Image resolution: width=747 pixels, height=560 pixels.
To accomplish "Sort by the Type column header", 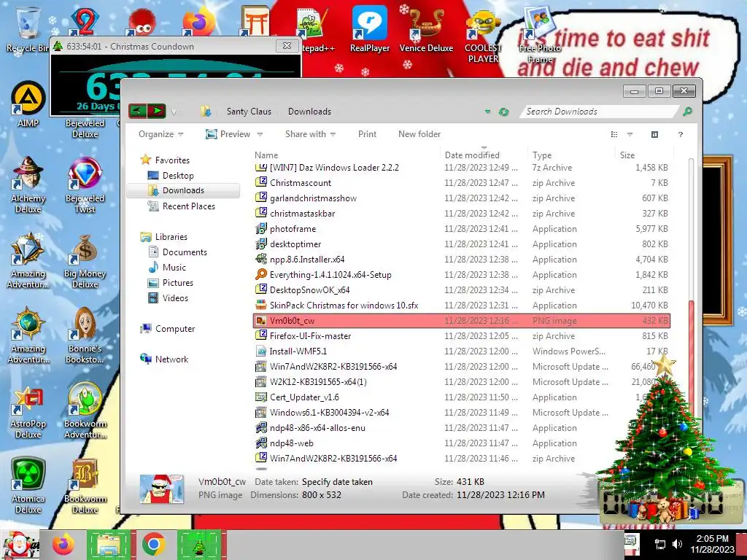I will click(570, 155).
